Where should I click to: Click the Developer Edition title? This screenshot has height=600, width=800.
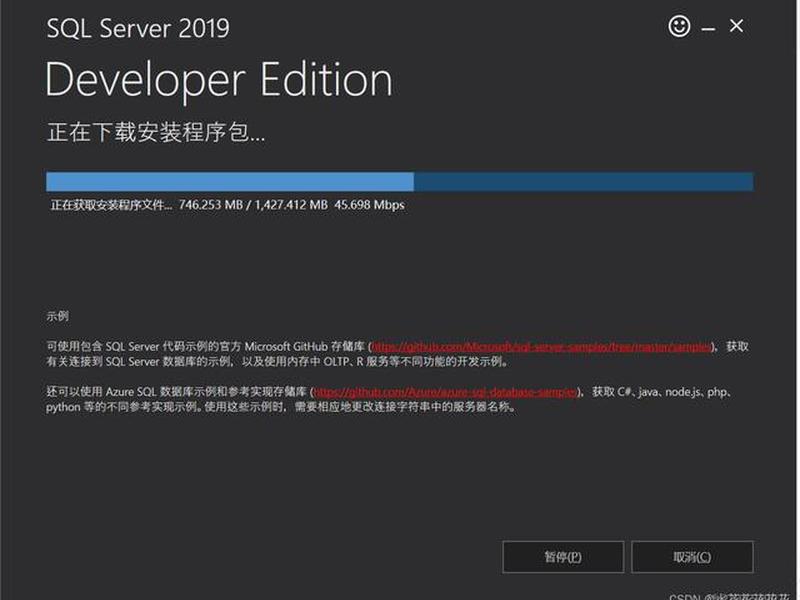tap(219, 80)
